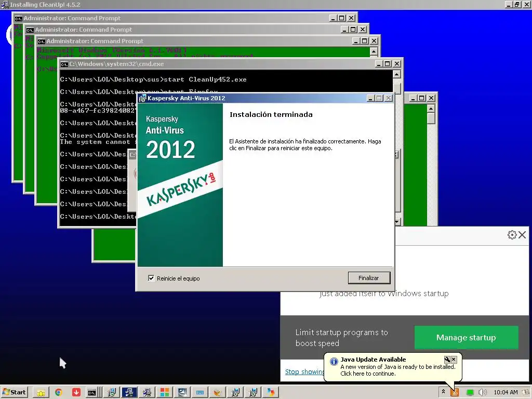Maximize the cmd.exe window
Image resolution: width=532 pixels, height=399 pixels.
pyautogui.click(x=388, y=64)
